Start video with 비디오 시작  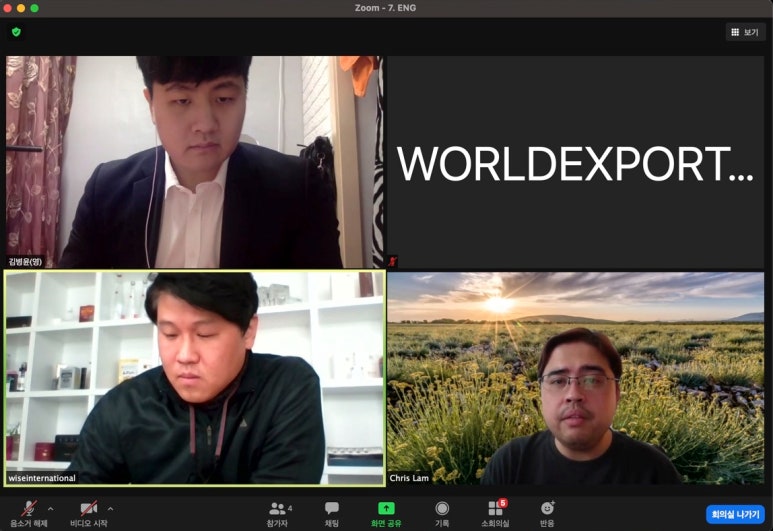(x=89, y=513)
